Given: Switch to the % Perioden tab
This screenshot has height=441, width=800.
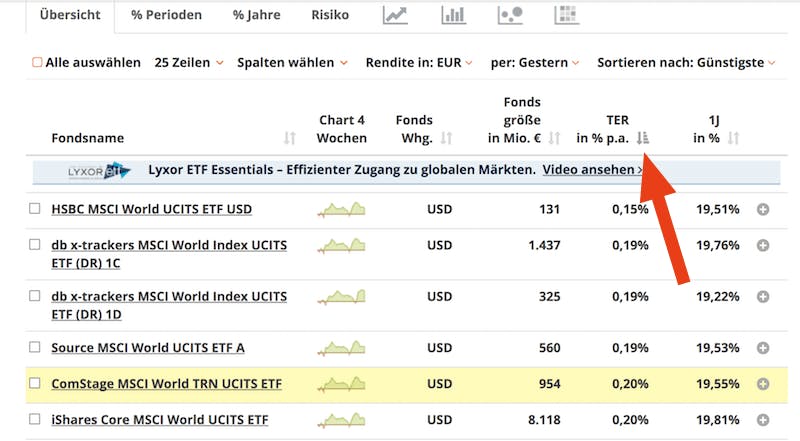Looking at the screenshot, I should [x=166, y=15].
